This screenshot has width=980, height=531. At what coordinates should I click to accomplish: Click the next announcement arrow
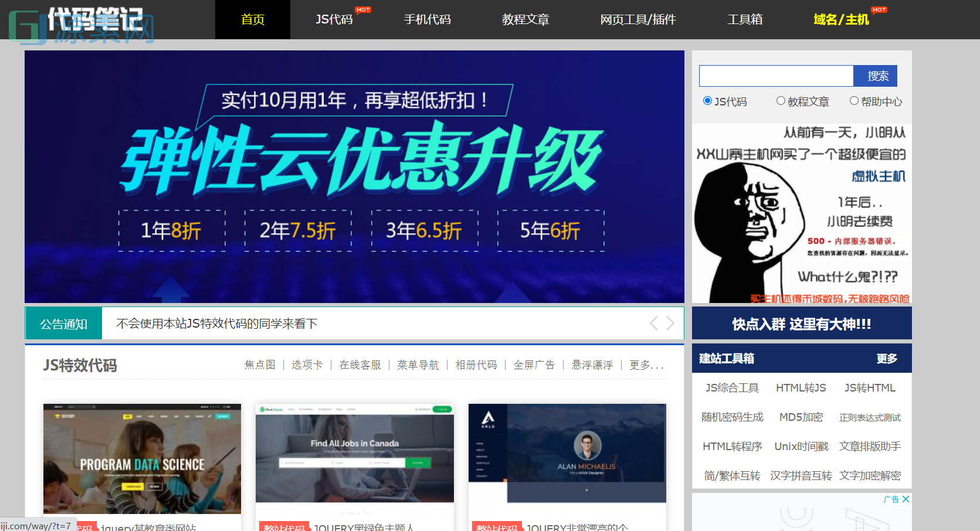click(670, 323)
